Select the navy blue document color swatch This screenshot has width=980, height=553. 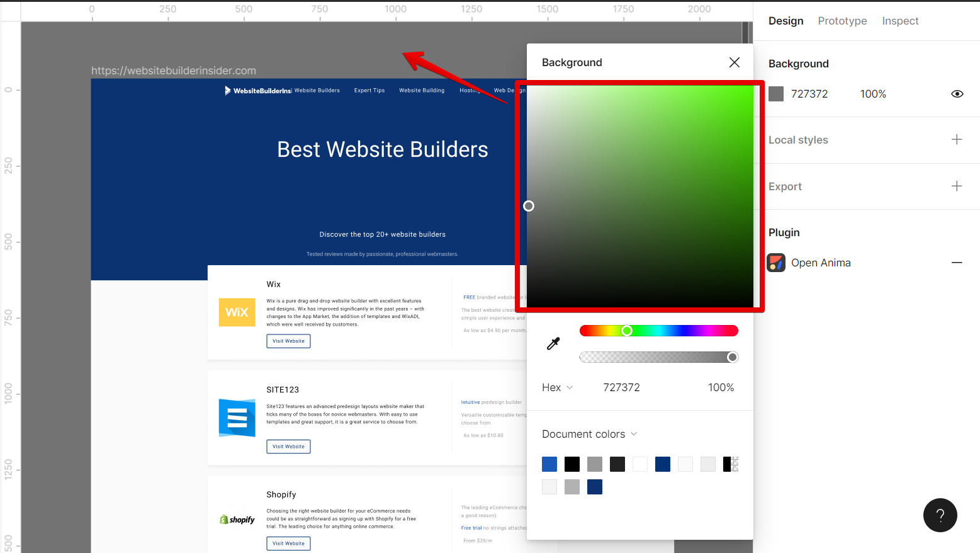click(662, 464)
